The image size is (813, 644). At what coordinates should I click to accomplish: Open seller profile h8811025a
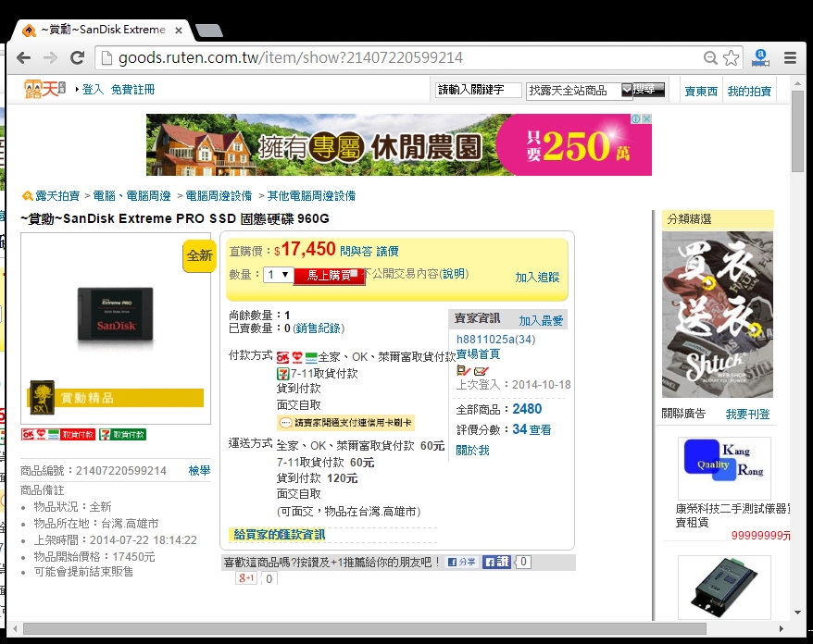point(495,340)
